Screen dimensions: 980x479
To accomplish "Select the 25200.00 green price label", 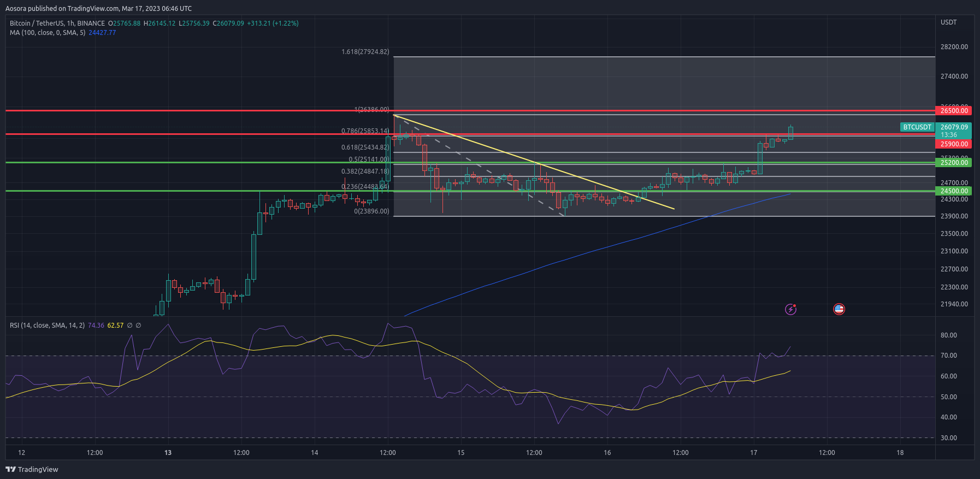I will point(954,163).
